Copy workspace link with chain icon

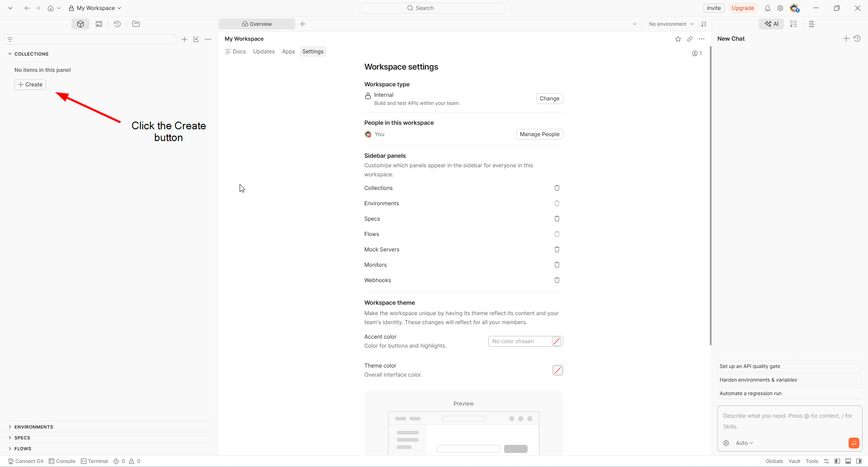click(x=690, y=39)
